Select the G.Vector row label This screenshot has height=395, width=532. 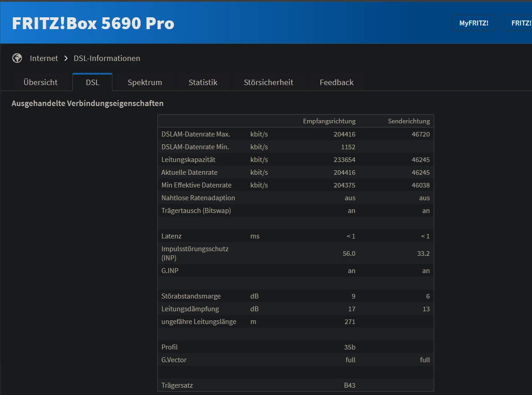point(174,360)
